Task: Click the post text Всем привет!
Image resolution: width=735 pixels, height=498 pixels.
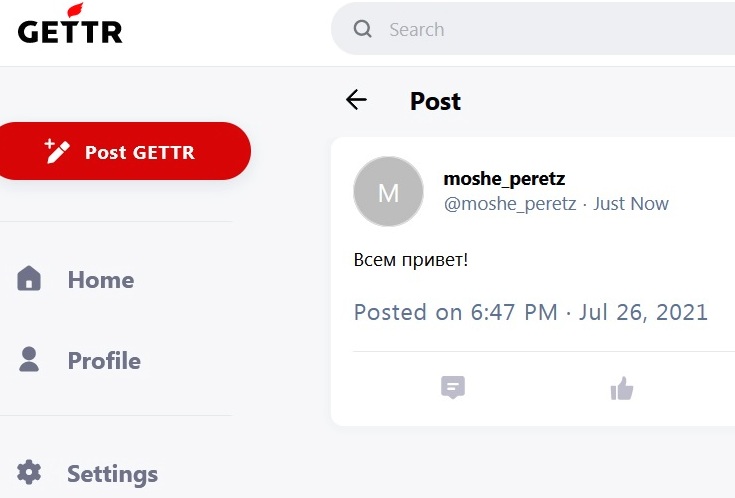Action: pos(411,259)
